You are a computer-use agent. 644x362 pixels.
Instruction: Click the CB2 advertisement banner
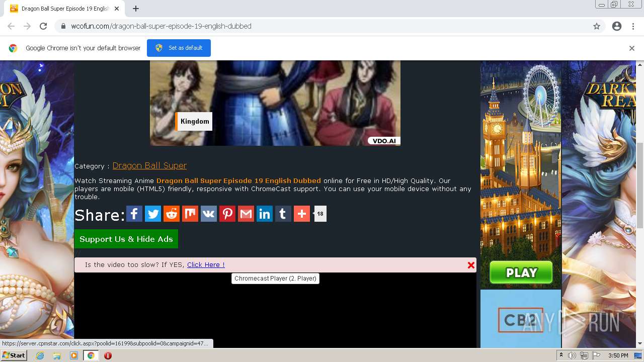coord(521,319)
